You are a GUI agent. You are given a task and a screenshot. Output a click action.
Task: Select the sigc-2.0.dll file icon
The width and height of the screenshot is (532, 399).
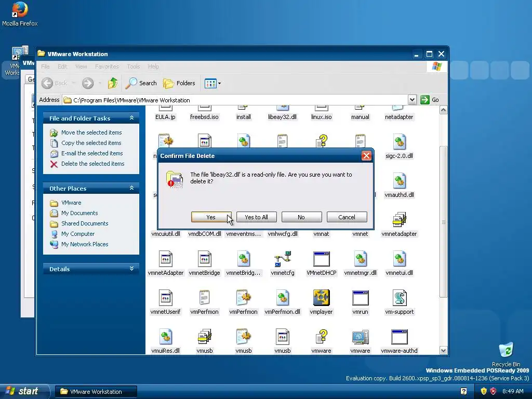(x=400, y=142)
